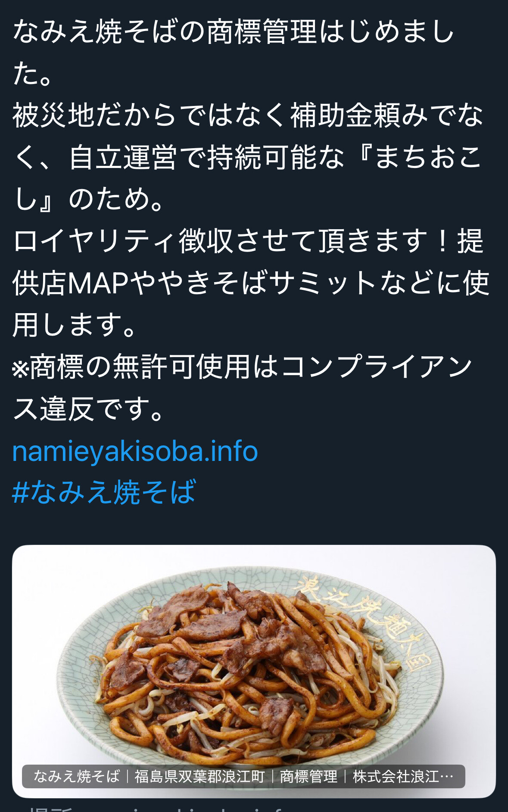Open the yakisoba photo link card
The image size is (508, 812).
(x=254, y=671)
